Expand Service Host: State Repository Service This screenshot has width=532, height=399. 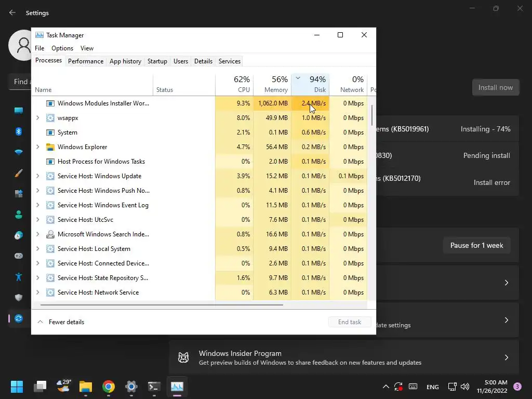[37, 278]
